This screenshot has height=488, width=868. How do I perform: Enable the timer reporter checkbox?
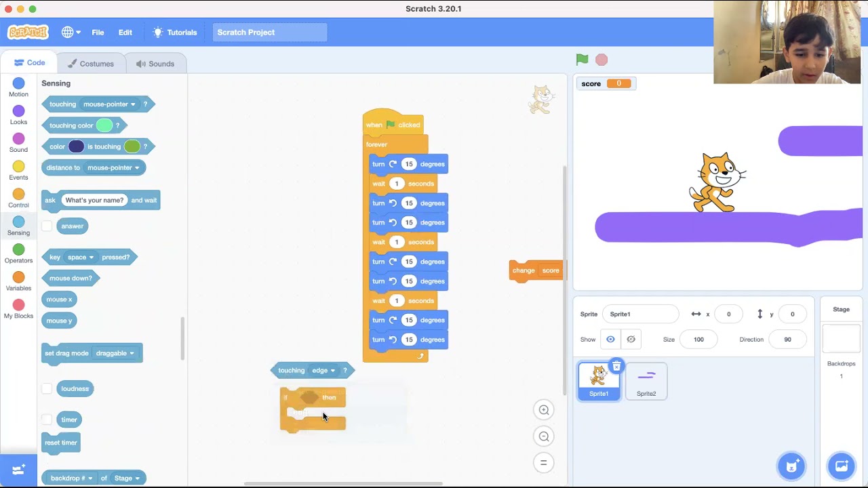(x=47, y=420)
